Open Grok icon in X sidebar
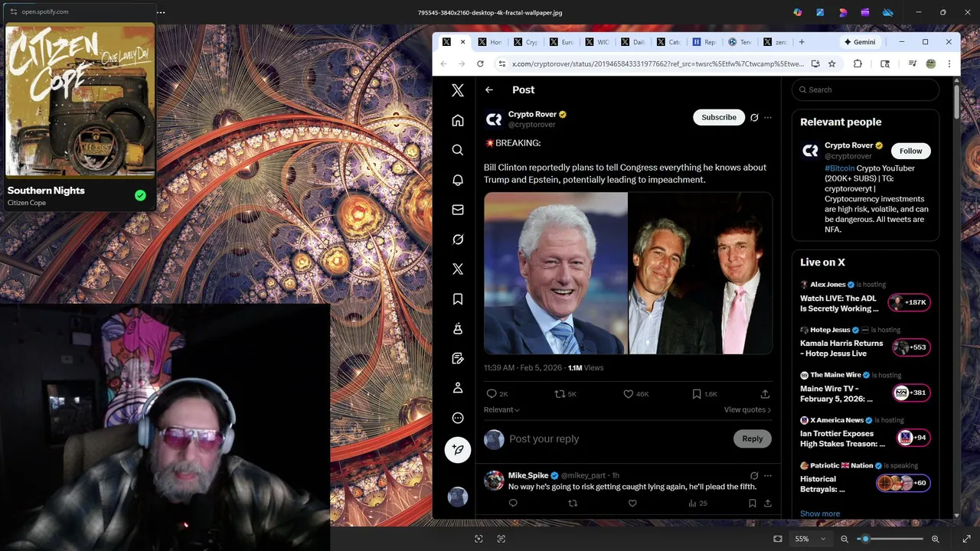The width and height of the screenshot is (980, 551). pos(458,240)
